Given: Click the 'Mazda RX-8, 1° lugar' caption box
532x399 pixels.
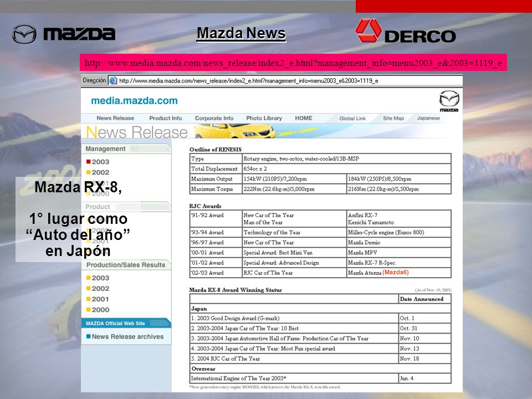Looking at the screenshot, I should tap(78, 219).
